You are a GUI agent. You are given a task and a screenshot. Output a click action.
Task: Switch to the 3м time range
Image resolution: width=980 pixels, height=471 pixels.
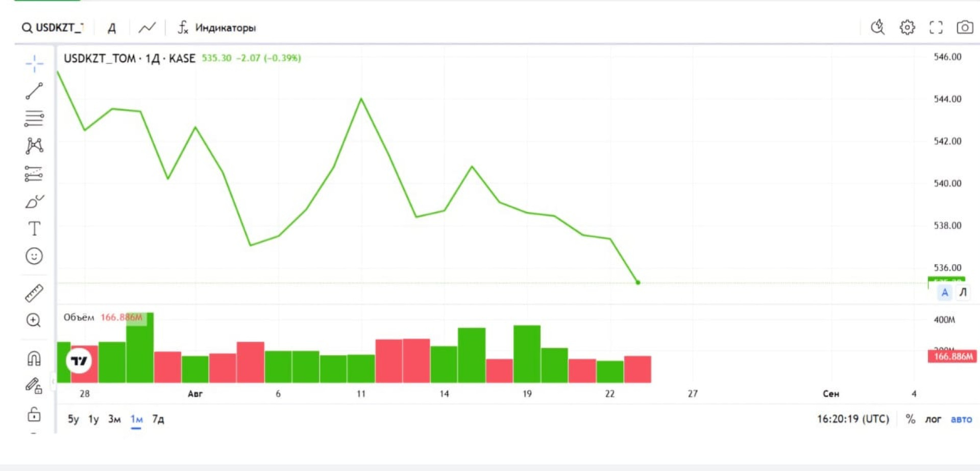coord(114,419)
